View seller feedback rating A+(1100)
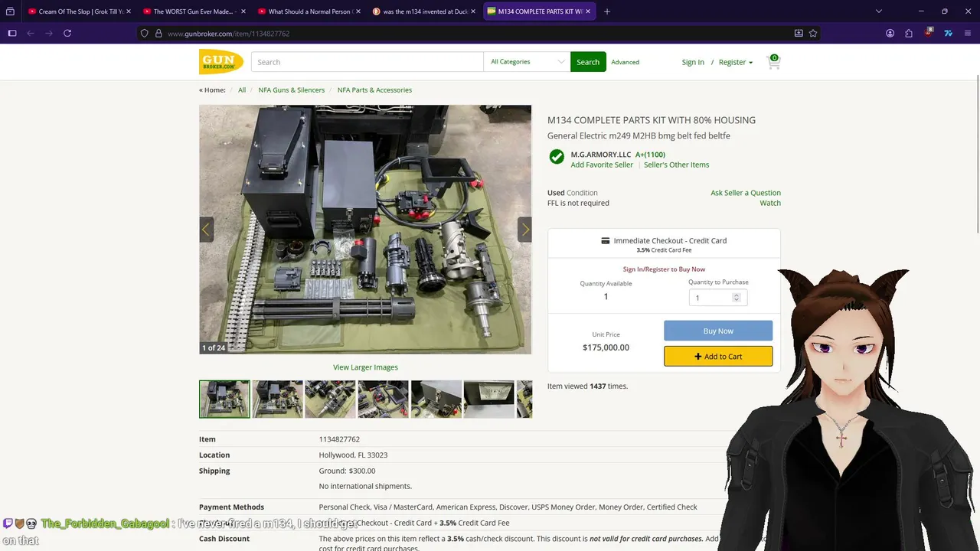 (x=650, y=155)
